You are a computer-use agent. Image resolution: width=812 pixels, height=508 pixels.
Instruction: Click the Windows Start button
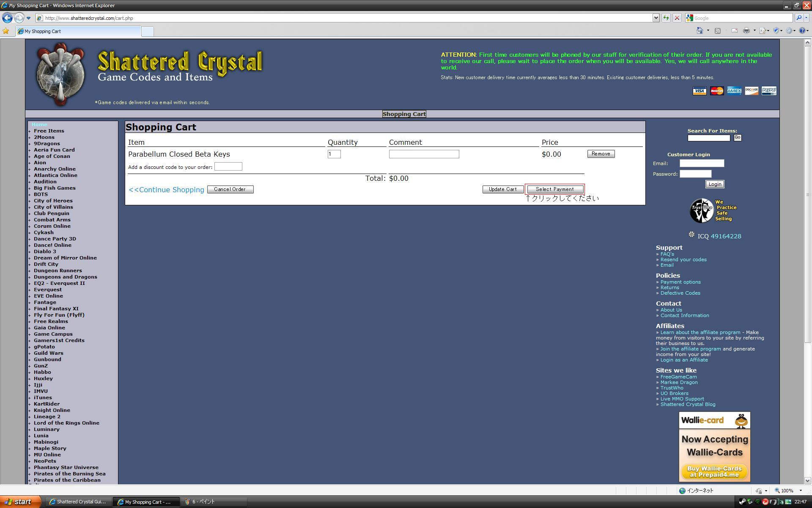click(x=20, y=502)
